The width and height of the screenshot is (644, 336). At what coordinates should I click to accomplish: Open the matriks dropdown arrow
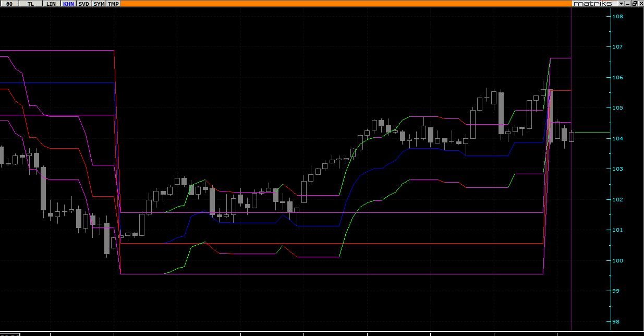click(621, 3)
